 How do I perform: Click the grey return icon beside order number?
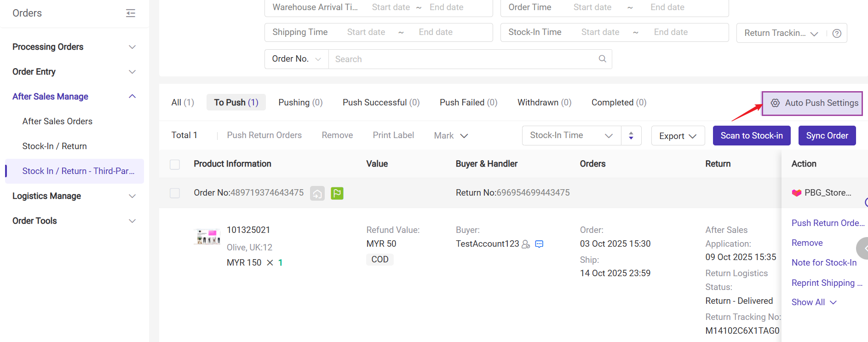[x=317, y=193]
